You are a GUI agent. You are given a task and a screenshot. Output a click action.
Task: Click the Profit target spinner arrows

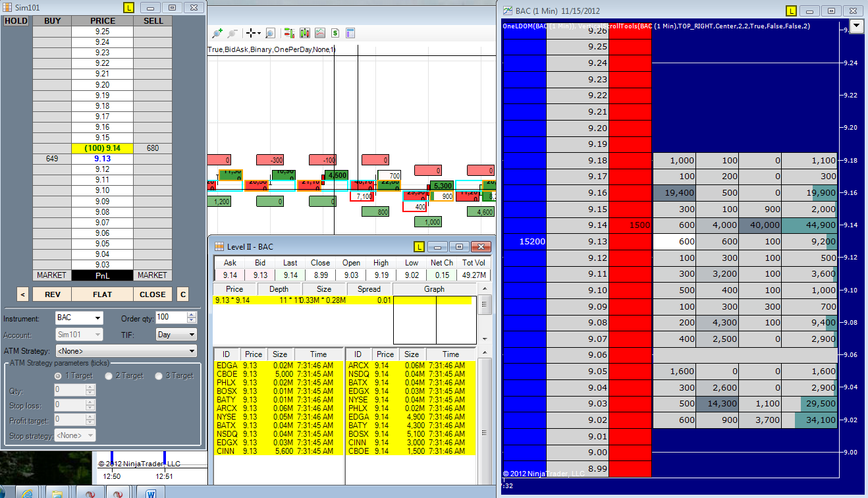90,420
